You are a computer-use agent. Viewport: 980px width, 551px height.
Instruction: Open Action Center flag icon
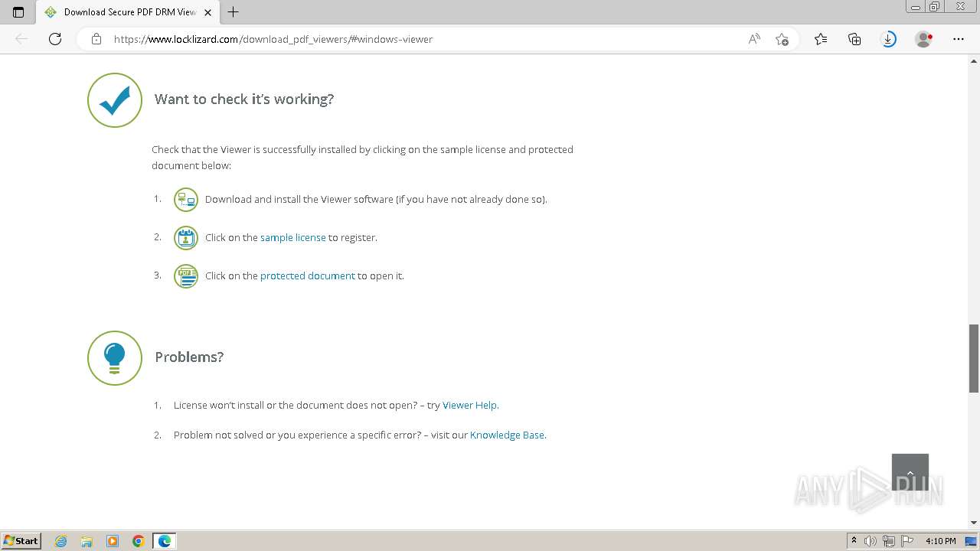(x=907, y=541)
